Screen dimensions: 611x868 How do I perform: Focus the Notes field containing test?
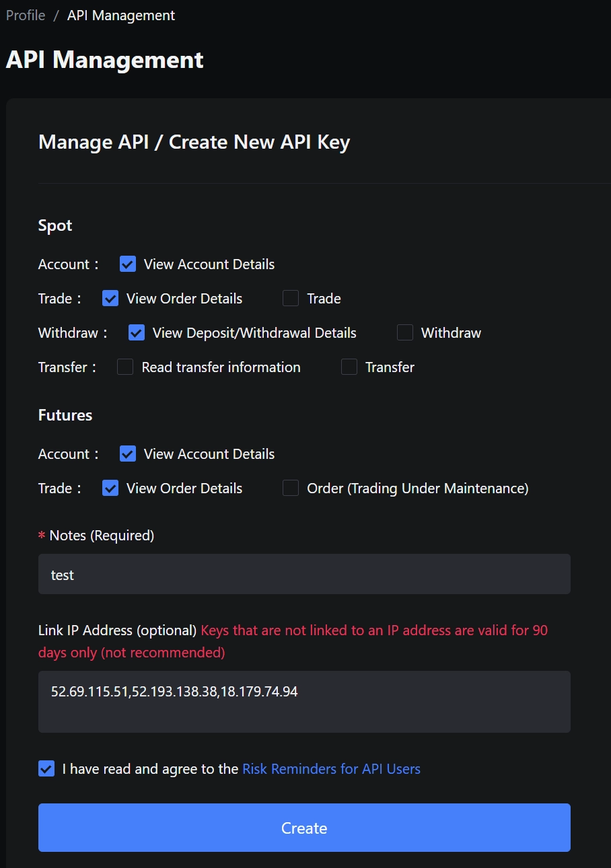coord(304,575)
